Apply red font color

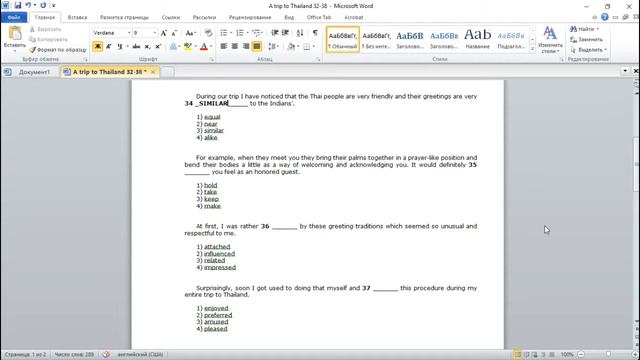[204, 47]
